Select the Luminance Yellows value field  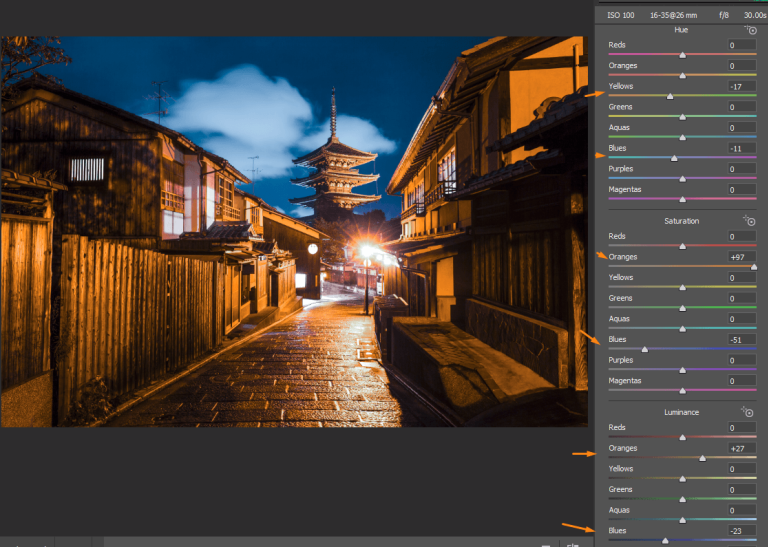(742, 469)
